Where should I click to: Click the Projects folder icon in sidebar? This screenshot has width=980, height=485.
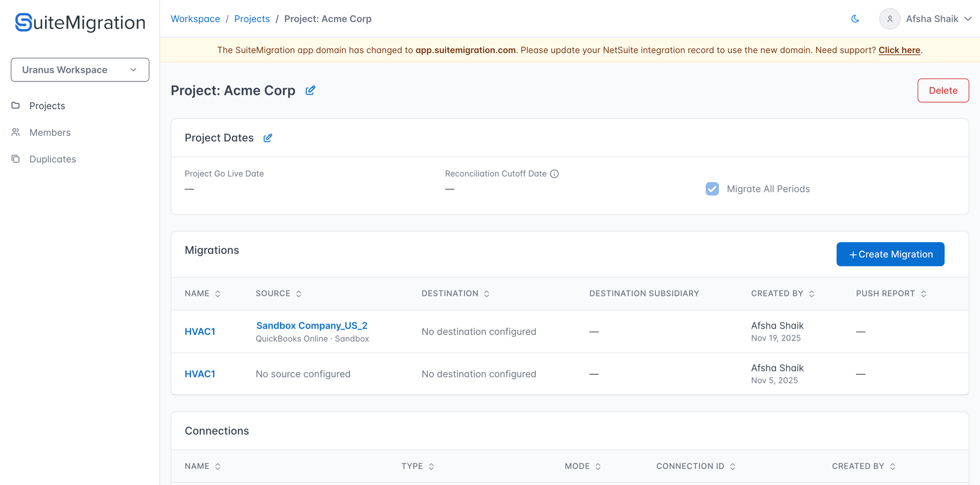(x=16, y=105)
